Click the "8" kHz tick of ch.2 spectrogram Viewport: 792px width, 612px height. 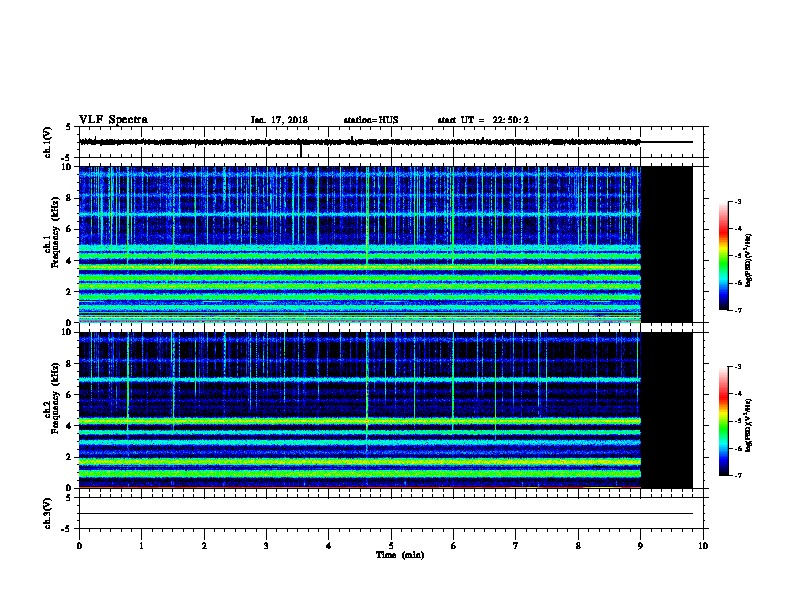(x=70, y=364)
